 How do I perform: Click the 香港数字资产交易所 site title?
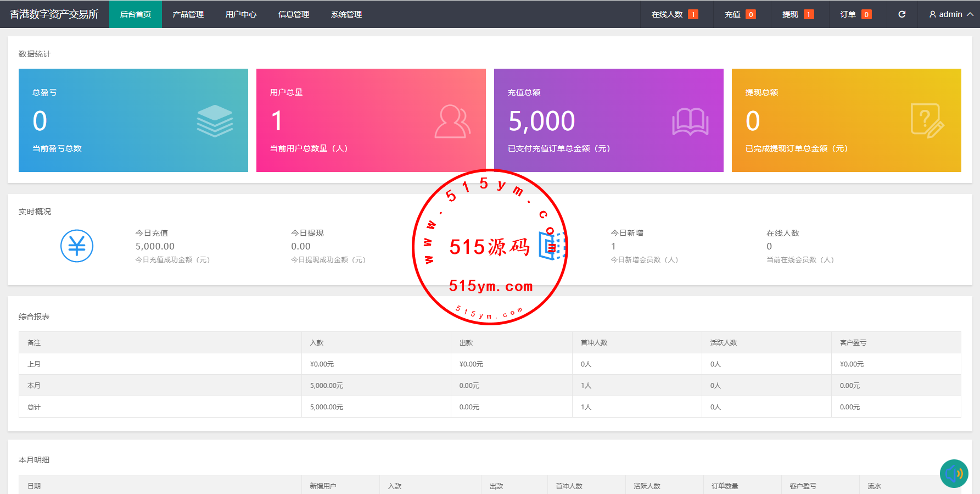tap(54, 14)
